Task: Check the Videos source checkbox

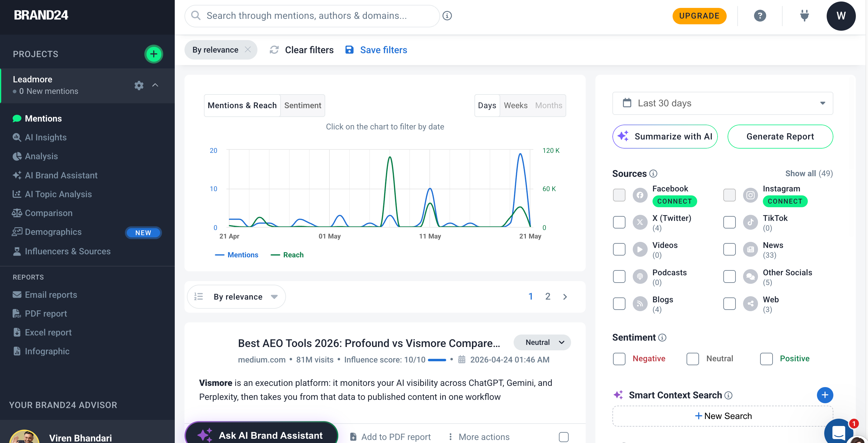Action: click(619, 250)
